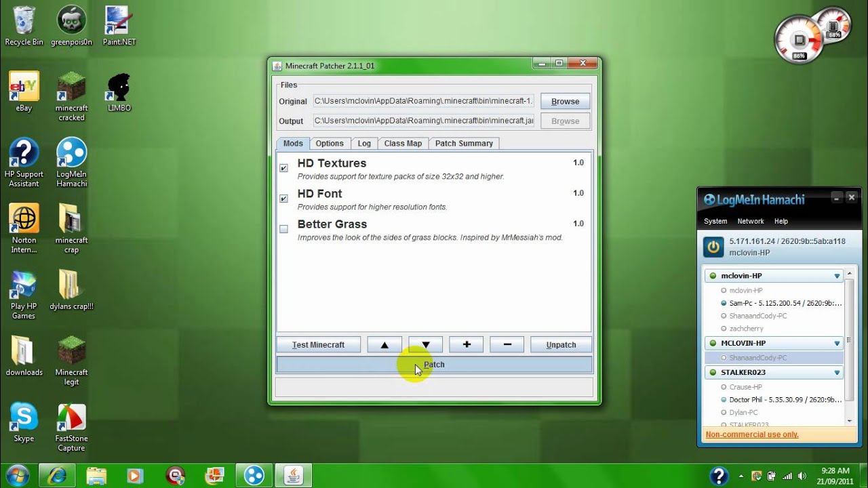Open the Recycle Bin desktop icon
The image size is (868, 488).
[x=24, y=26]
